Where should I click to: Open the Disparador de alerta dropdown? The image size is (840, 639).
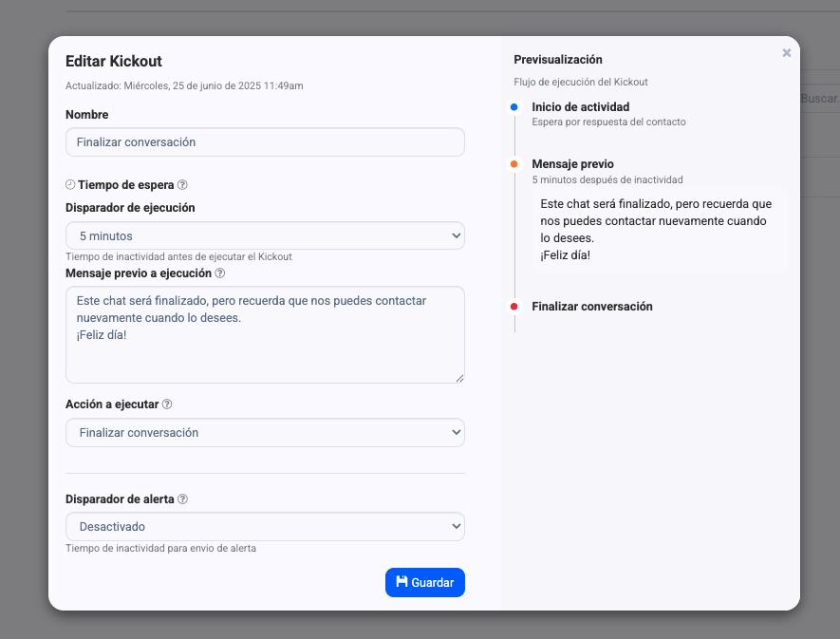click(x=264, y=526)
